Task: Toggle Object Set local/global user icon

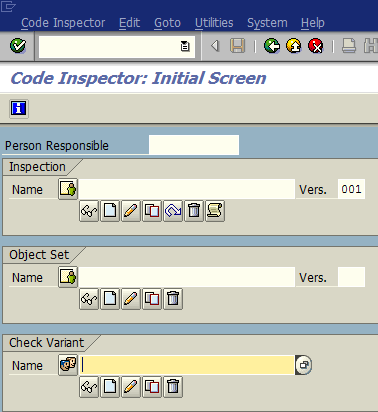Action: click(68, 277)
